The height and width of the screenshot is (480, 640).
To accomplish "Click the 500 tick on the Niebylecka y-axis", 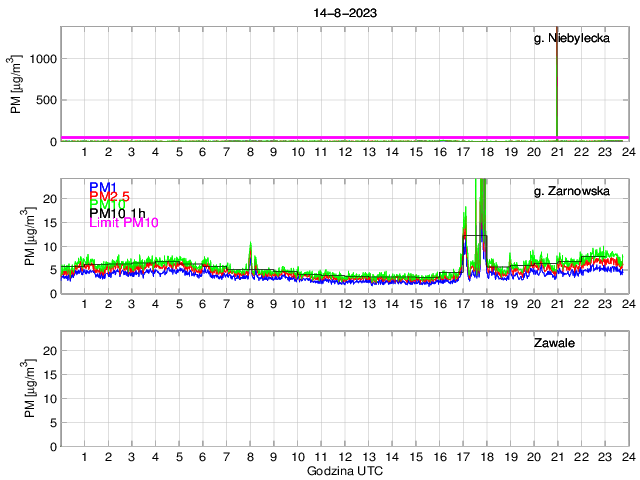I will (45, 100).
